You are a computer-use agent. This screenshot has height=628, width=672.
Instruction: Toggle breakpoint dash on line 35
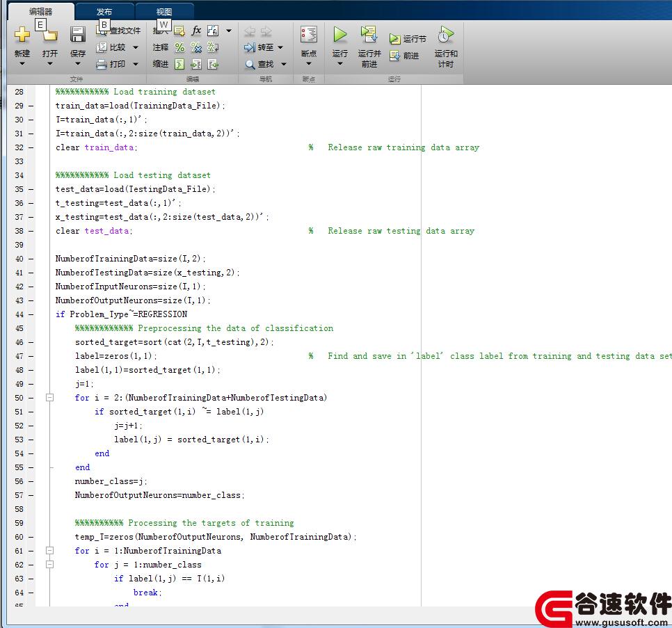point(31,189)
